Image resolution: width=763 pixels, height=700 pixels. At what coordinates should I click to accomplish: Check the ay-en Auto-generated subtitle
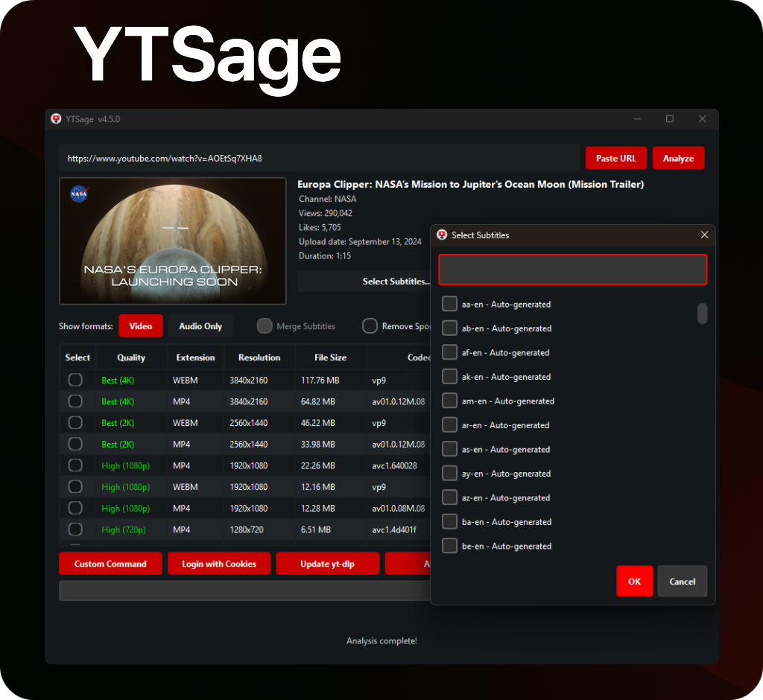(x=449, y=474)
